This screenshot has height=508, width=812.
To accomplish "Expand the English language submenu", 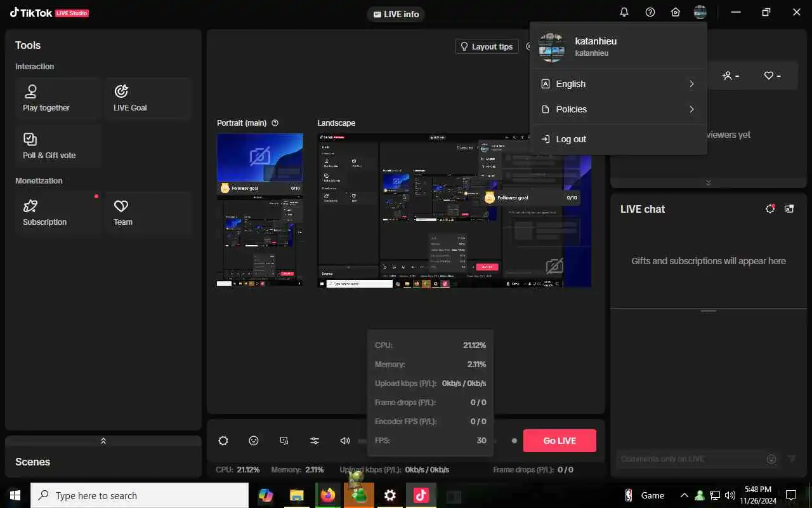I will click(618, 84).
